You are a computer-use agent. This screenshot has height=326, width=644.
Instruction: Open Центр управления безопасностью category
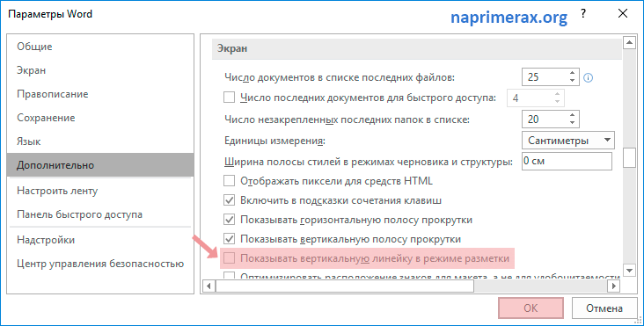coord(100,264)
